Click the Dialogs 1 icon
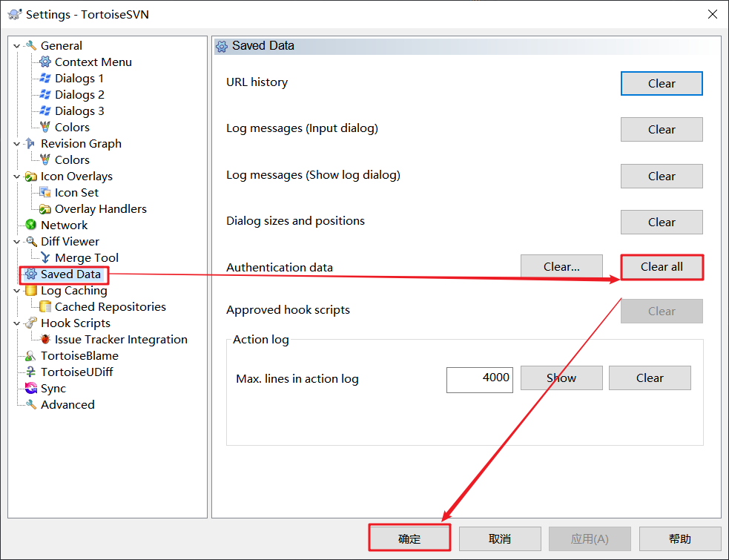This screenshot has height=560, width=729. (45, 78)
